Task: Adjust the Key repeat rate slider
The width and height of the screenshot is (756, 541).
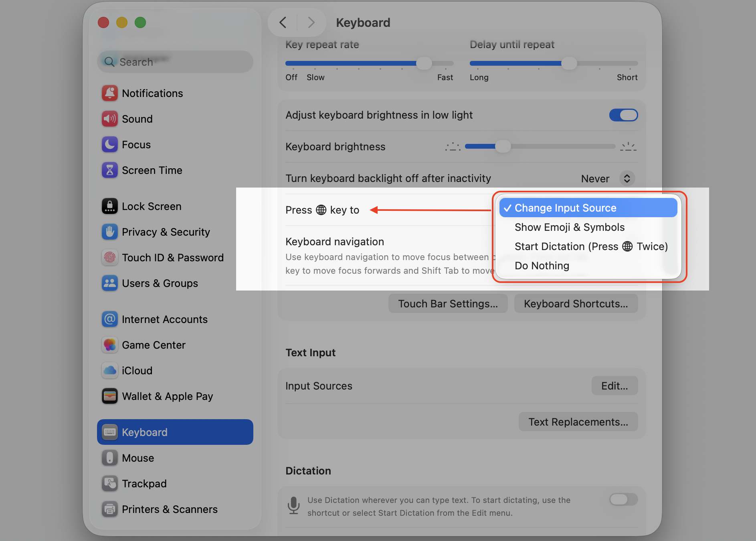Action: (369, 63)
